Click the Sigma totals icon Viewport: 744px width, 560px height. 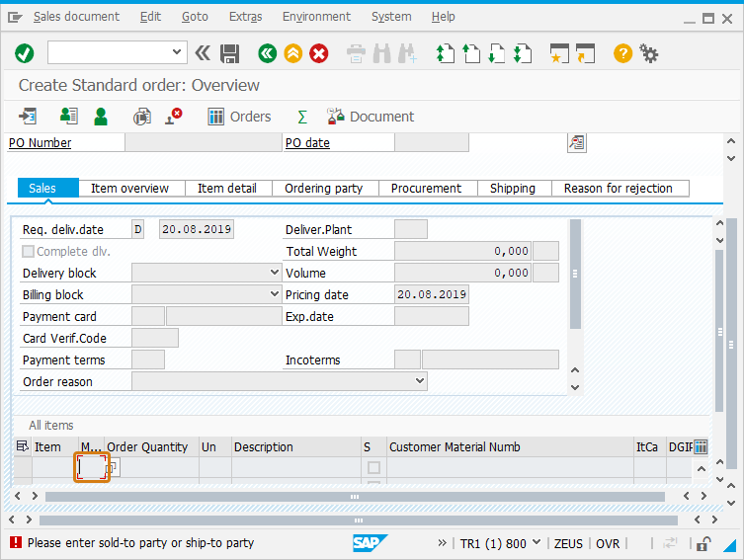coord(302,117)
